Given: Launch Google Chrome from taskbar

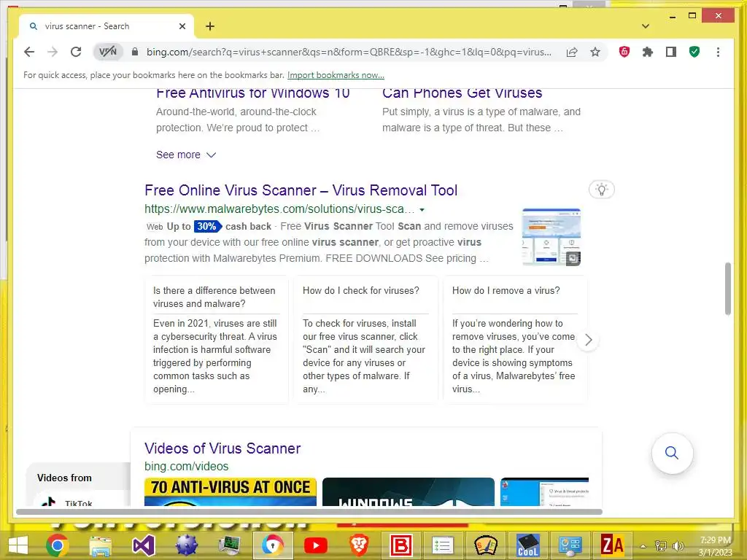Looking at the screenshot, I should [57, 545].
